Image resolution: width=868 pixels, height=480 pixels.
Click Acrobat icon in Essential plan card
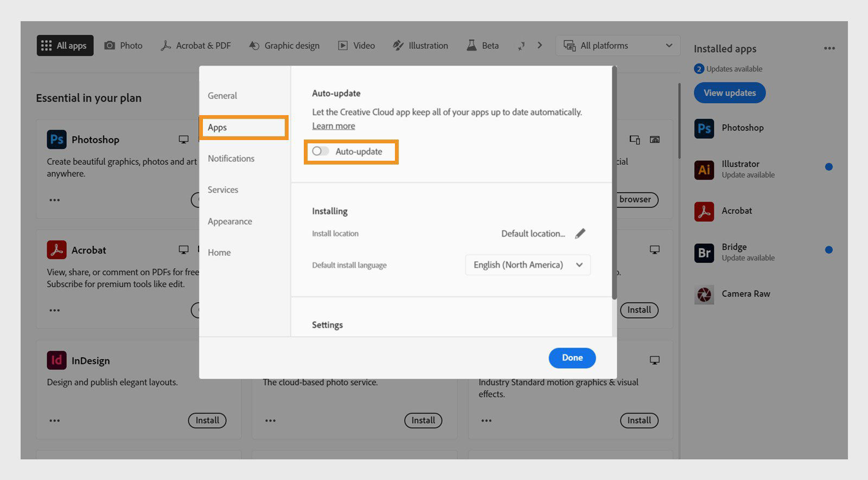coord(56,250)
